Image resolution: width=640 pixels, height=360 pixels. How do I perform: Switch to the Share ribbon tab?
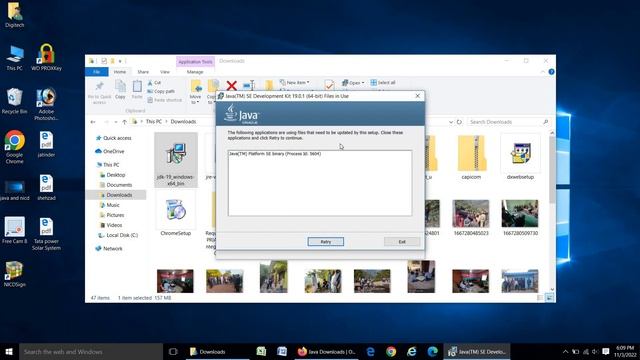click(143, 72)
